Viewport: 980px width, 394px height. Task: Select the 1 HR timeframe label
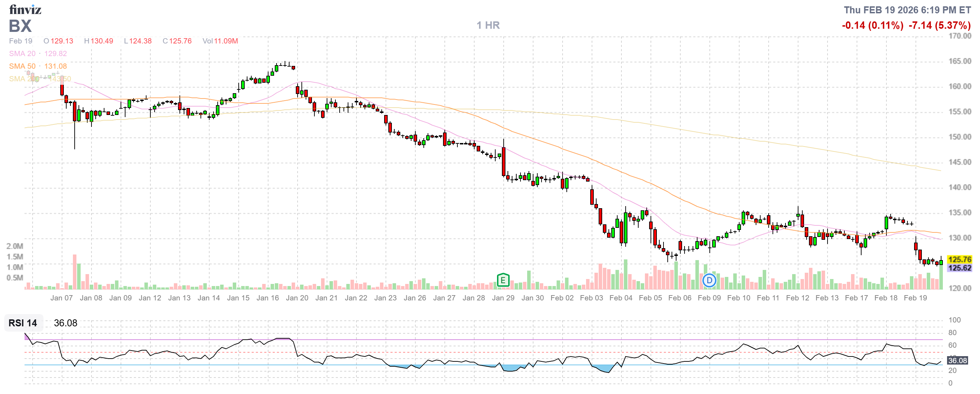click(x=488, y=26)
